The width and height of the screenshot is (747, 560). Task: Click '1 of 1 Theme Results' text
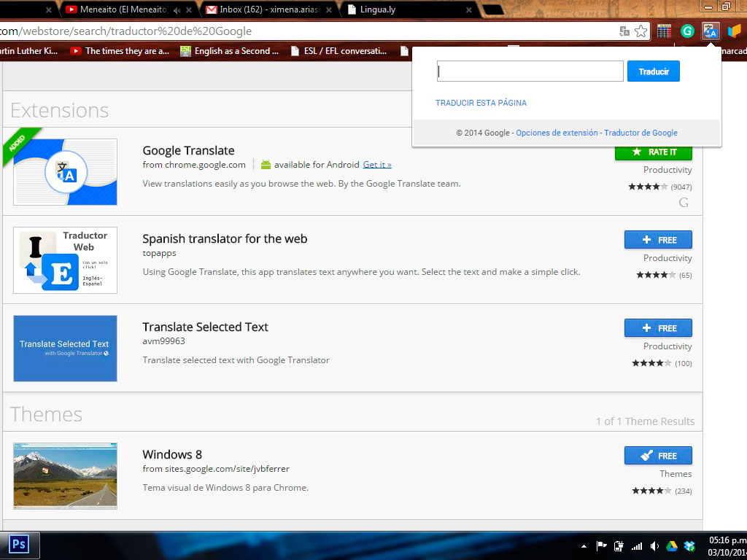pyautogui.click(x=645, y=421)
